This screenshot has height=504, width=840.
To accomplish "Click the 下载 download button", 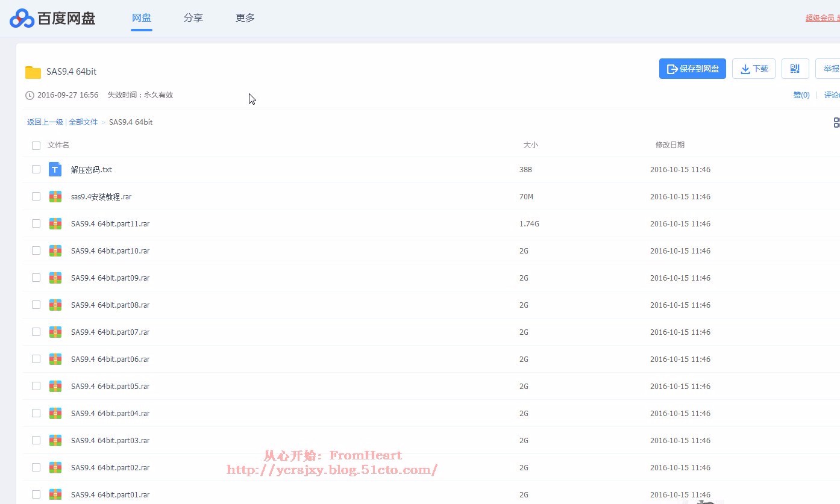I will coord(754,69).
